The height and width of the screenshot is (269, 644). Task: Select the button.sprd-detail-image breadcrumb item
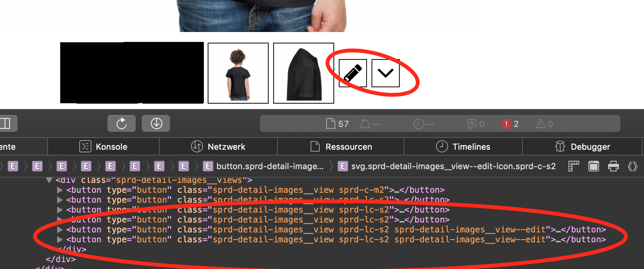264,166
